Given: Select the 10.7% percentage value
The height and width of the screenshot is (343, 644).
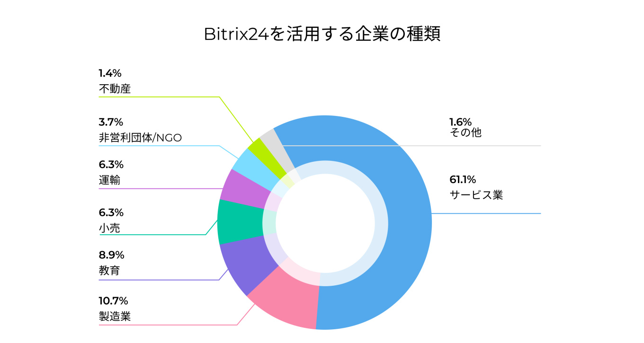Looking at the screenshot, I should 113,300.
